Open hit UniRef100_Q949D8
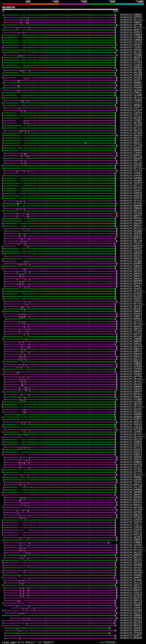 point(131,618)
